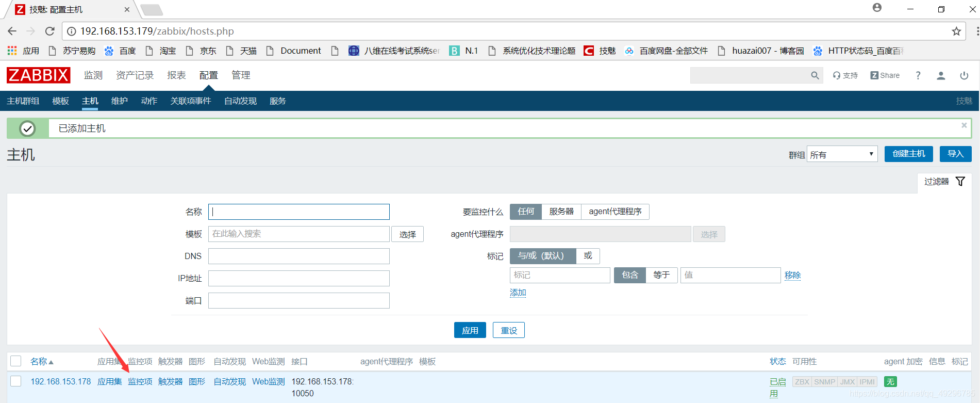Close the 技魅: 配置主机 tab
Image resolution: width=980 pixels, height=403 pixels.
(x=127, y=9)
